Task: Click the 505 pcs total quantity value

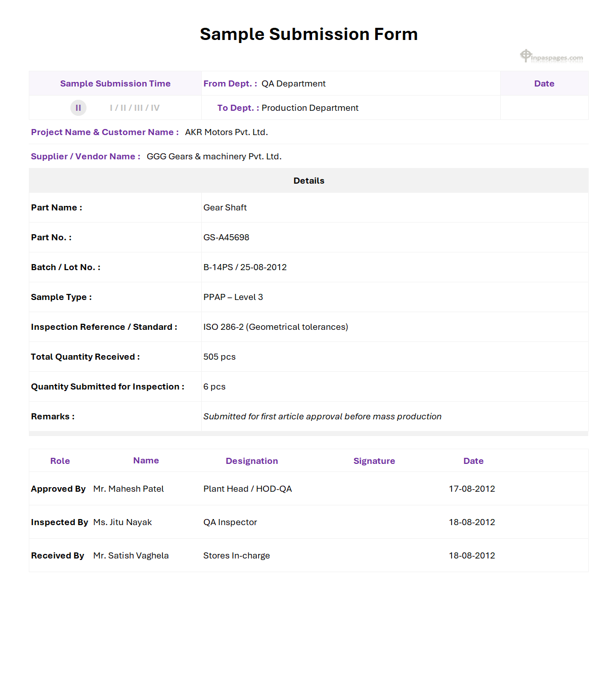Action: coord(219,357)
